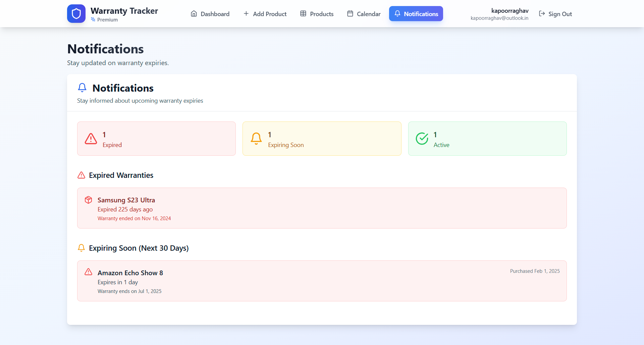This screenshot has width=644, height=345.
Task: Click the package icon next to Samsung S23 Ultra
Action: (89, 200)
